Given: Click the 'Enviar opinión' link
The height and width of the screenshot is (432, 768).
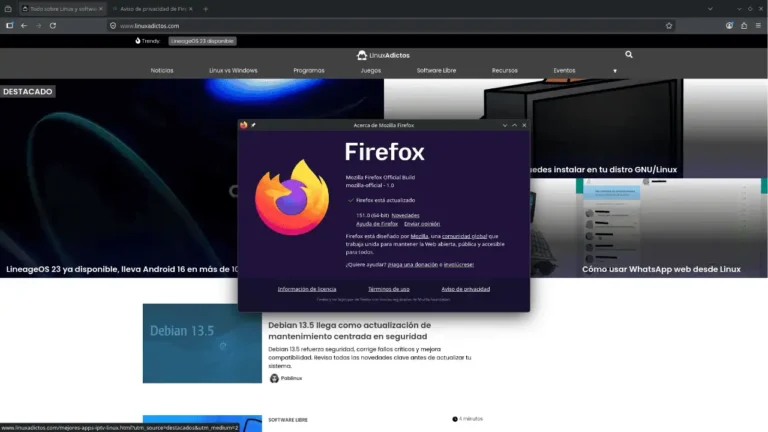Looking at the screenshot, I should (x=422, y=224).
